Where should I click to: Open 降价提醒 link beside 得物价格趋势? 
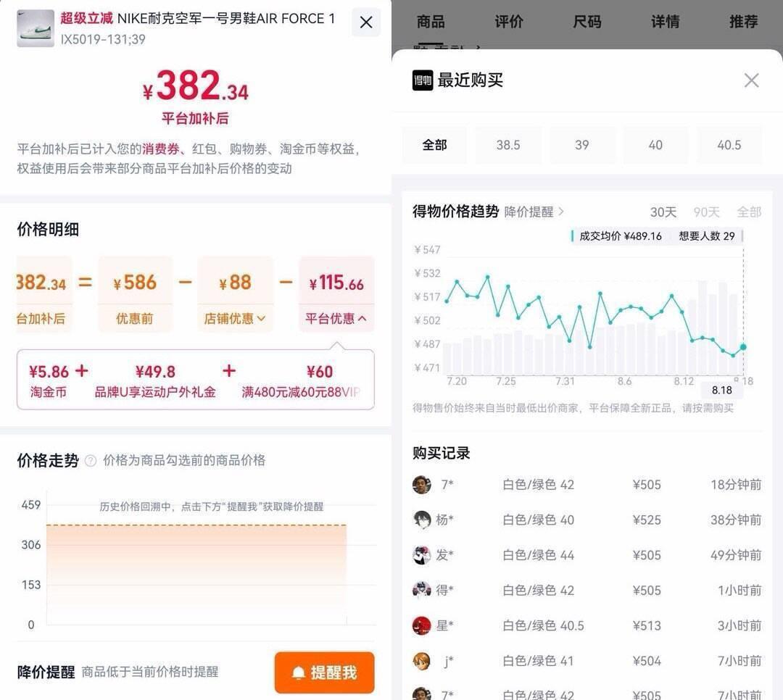click(x=534, y=212)
